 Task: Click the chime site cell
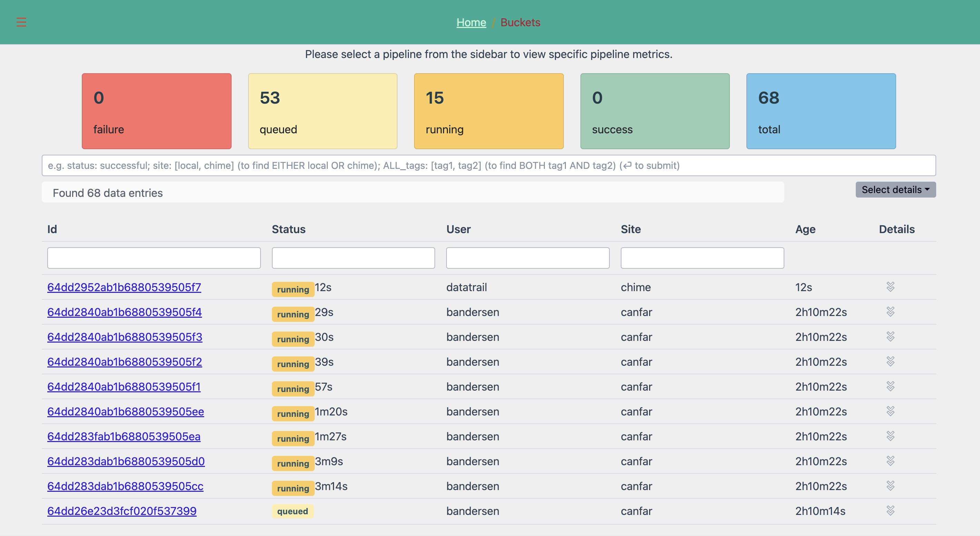click(x=636, y=287)
